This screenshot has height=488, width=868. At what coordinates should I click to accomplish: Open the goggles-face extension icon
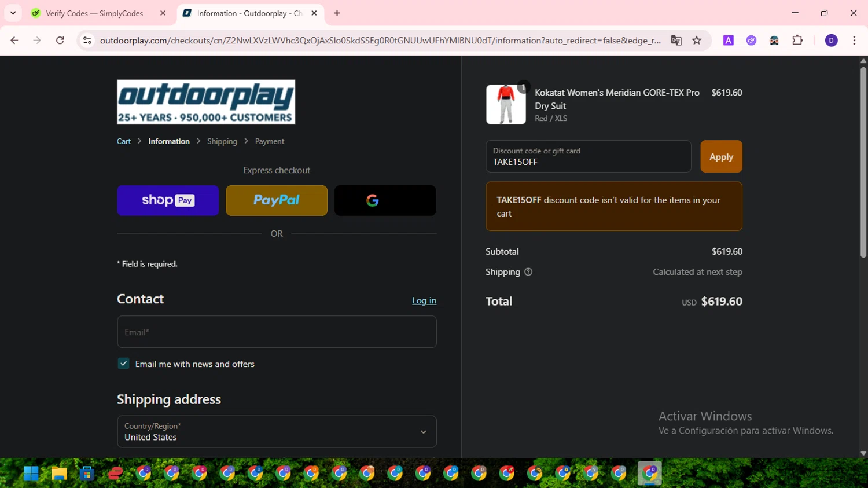point(774,41)
